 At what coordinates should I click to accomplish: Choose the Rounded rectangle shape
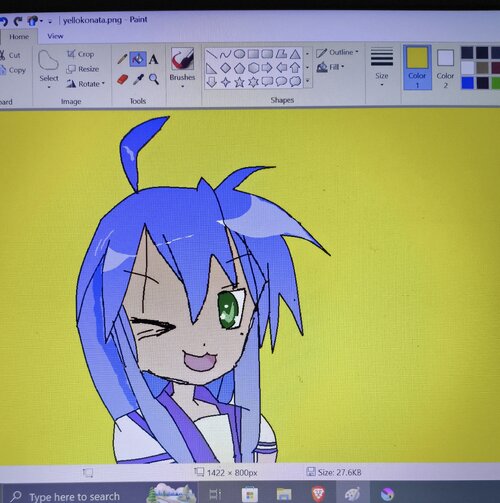[x=267, y=54]
